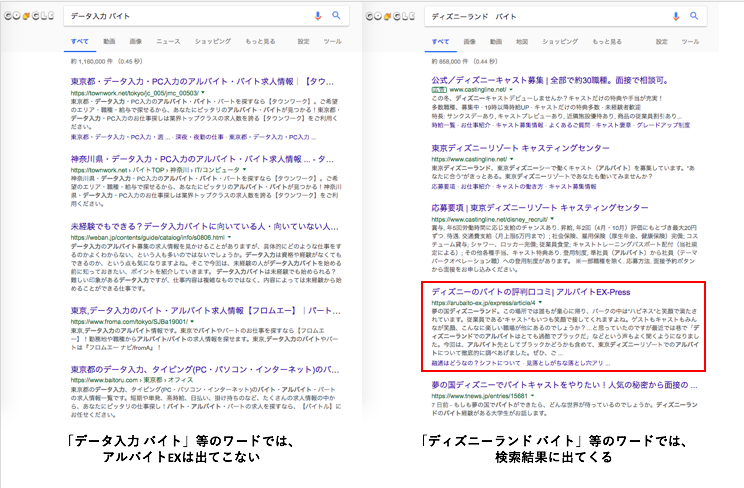
Task: Click the Google logo in right search window
Action: point(390,16)
